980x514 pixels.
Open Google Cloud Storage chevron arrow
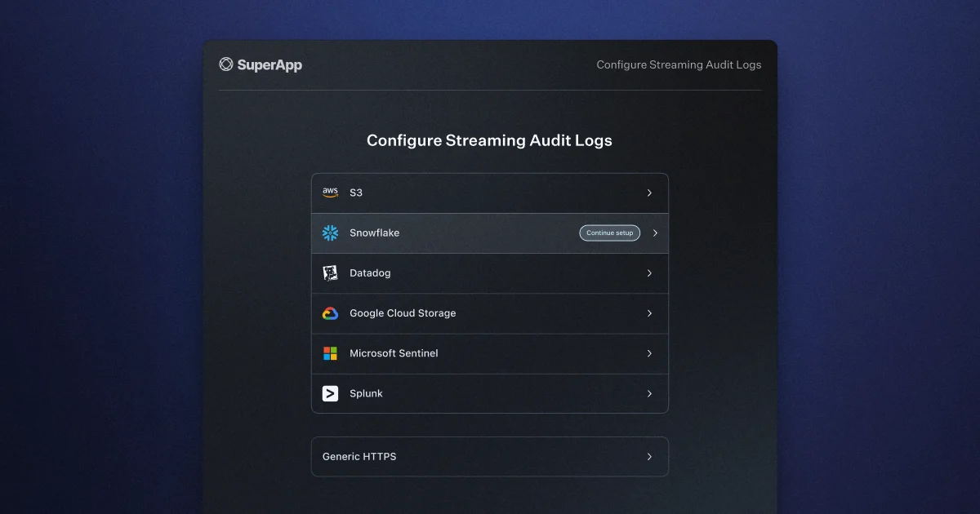tap(649, 313)
